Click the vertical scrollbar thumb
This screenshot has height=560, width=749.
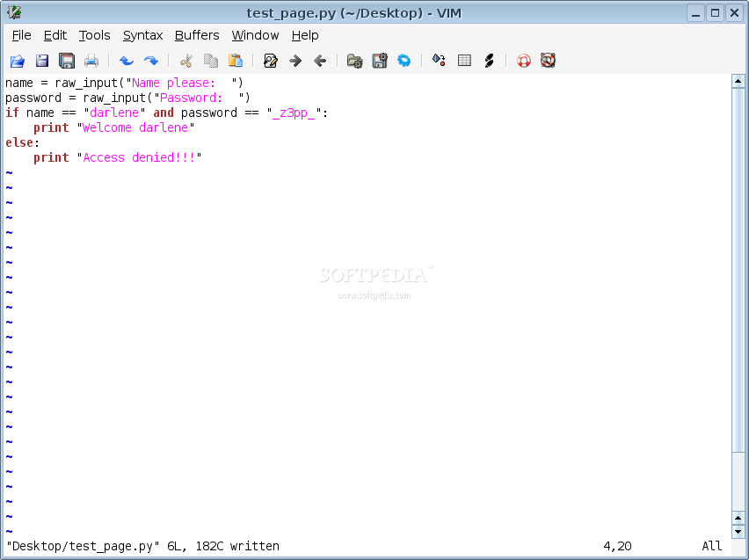point(738,271)
